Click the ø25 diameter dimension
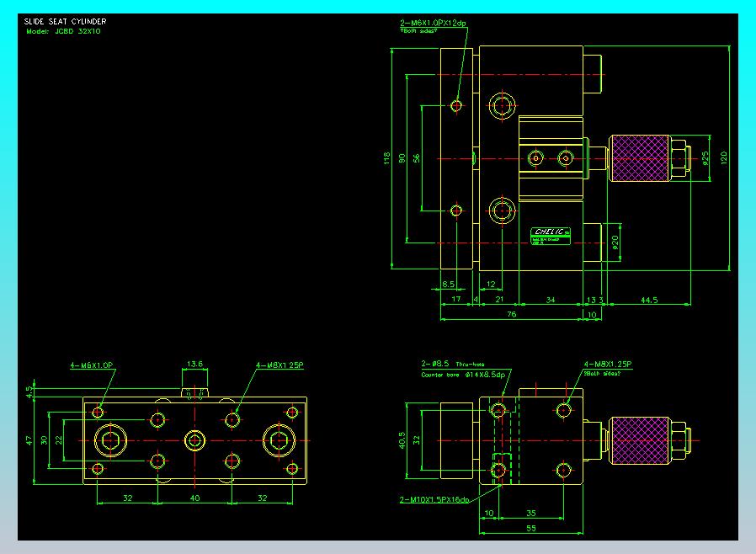 pos(705,158)
